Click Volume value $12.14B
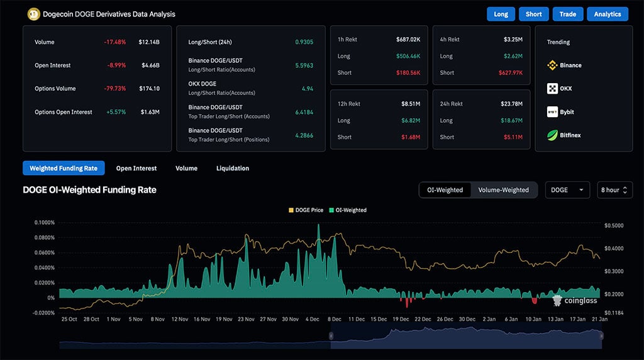Screen dimensions: 644x360 pyautogui.click(x=149, y=42)
